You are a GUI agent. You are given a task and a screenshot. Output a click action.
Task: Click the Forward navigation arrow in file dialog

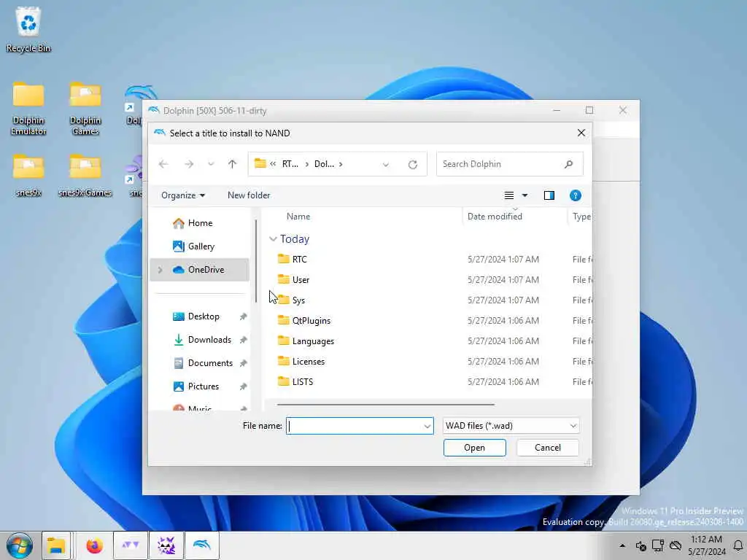(189, 164)
